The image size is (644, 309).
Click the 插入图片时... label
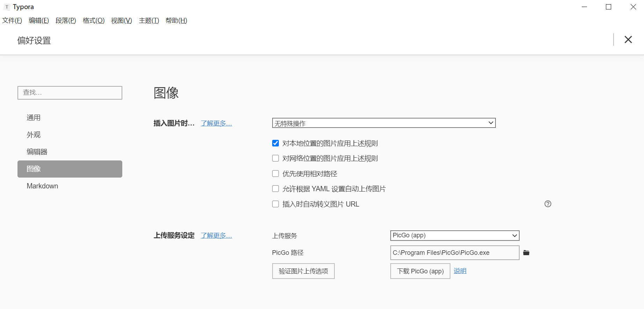coord(174,123)
